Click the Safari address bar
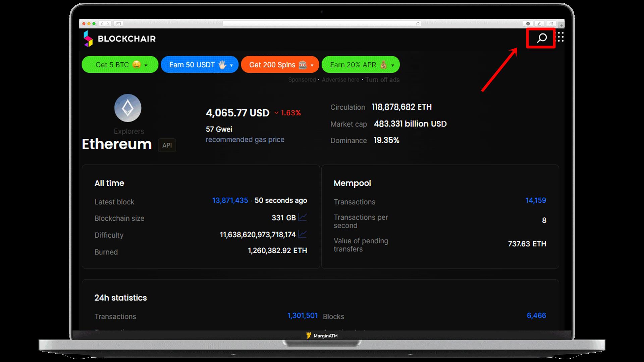644x362 pixels. 321,23
